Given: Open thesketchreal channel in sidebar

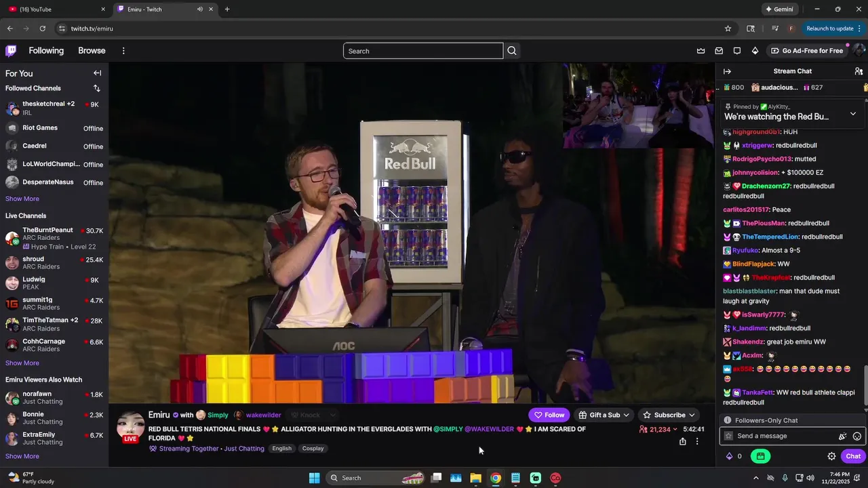Looking at the screenshot, I should (54, 108).
